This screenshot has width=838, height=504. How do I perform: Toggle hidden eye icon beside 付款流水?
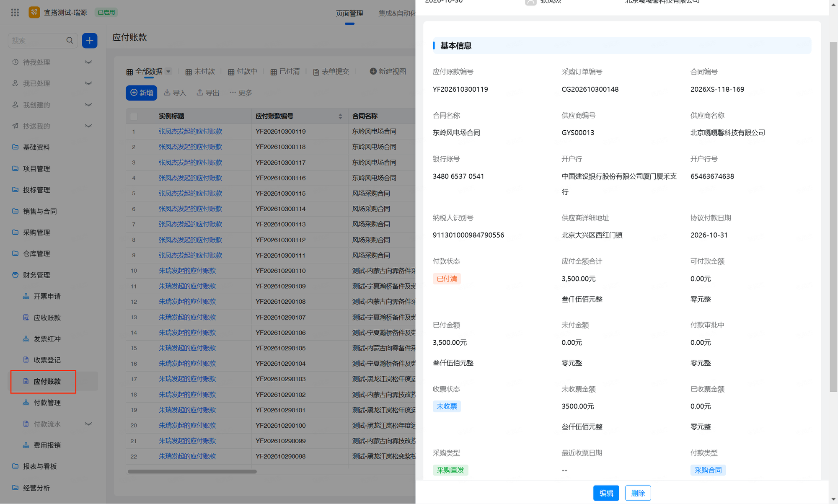click(x=88, y=424)
